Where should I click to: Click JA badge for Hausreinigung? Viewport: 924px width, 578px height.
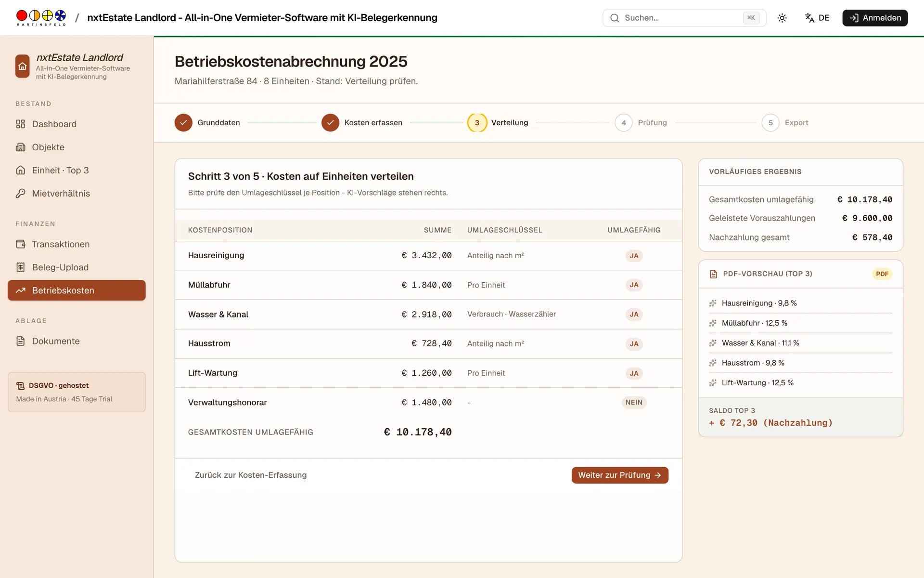[x=634, y=256]
